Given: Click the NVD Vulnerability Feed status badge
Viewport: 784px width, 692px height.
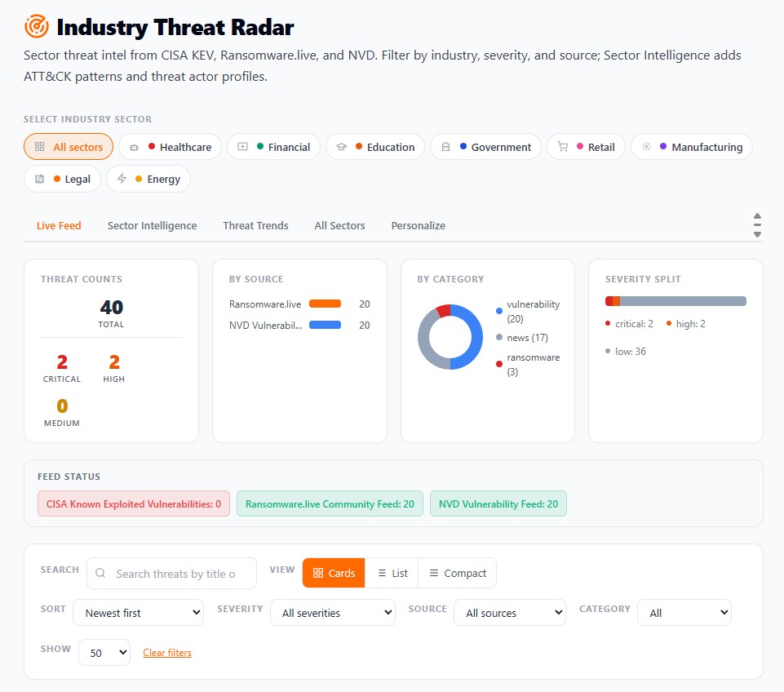Looking at the screenshot, I should click(x=498, y=503).
